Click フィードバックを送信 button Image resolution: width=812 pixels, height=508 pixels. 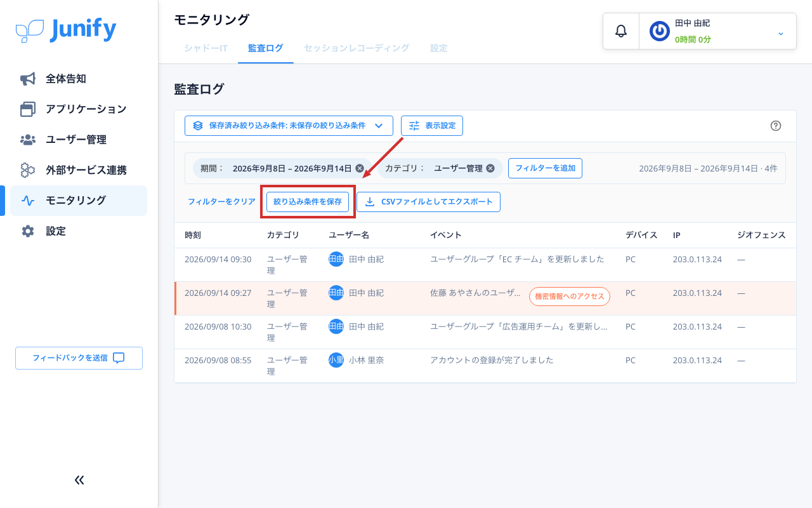pos(79,358)
